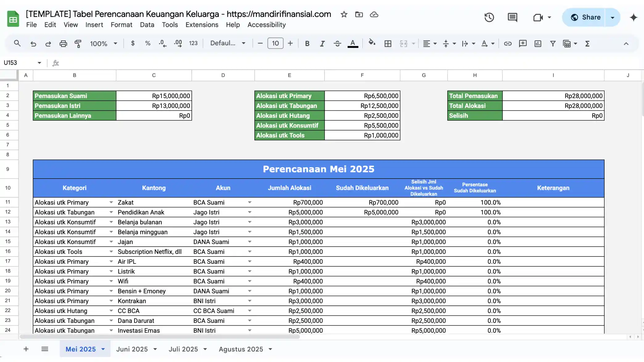Image resolution: width=644 pixels, height=362 pixels.
Task: Open the functions (Σ) menu
Action: click(x=587, y=43)
